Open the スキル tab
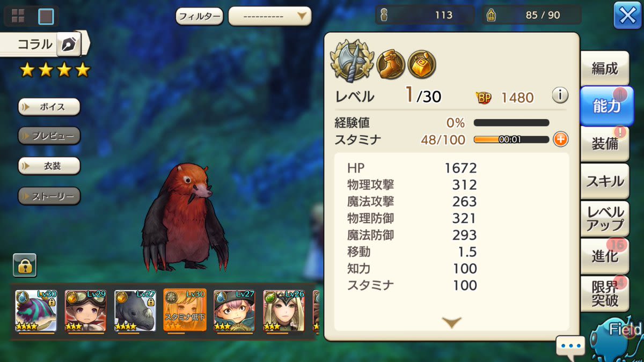 605,181
